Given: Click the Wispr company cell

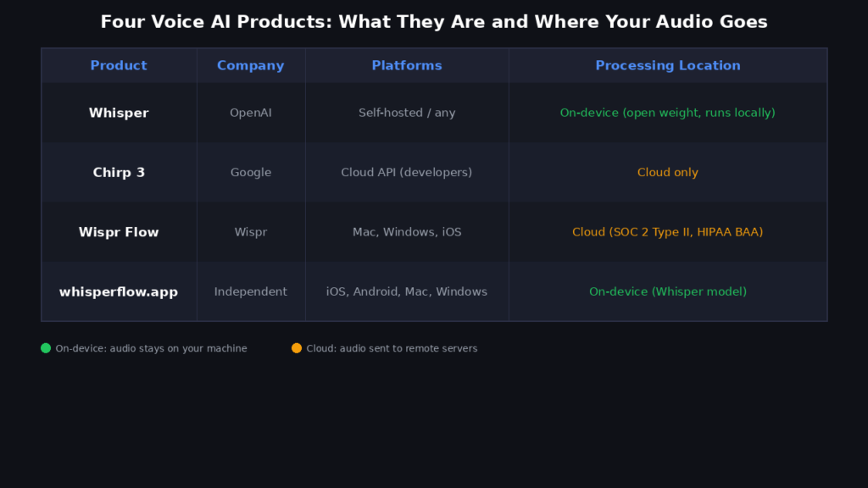Looking at the screenshot, I should click(x=251, y=232).
